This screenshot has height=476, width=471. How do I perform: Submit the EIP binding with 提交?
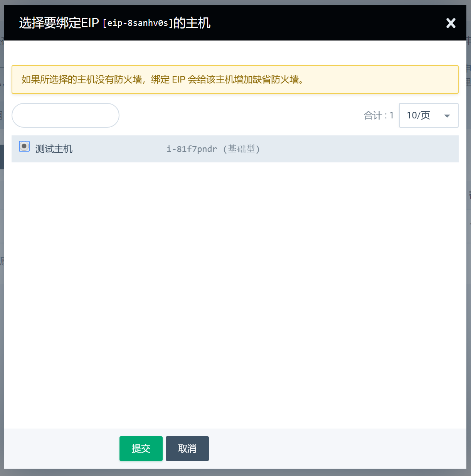click(141, 448)
